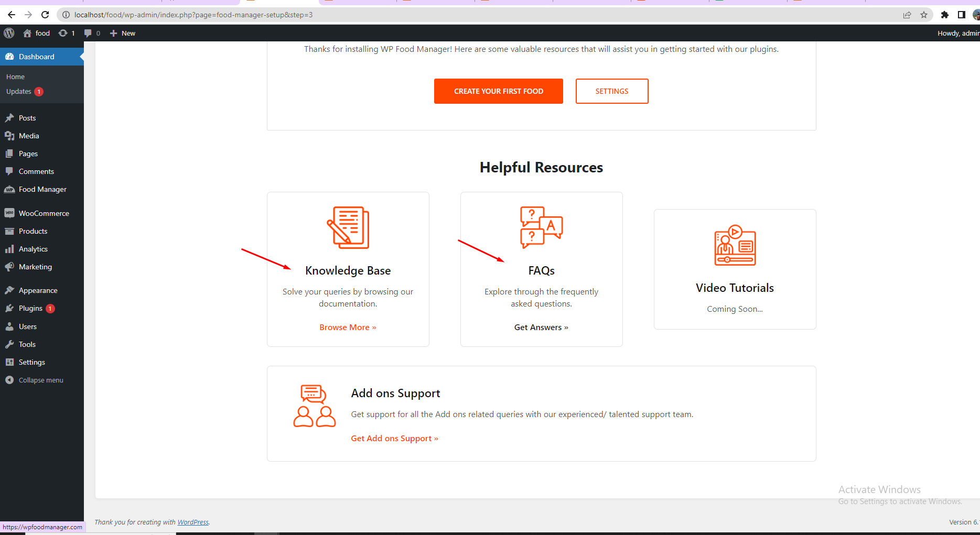Image resolution: width=980 pixels, height=535 pixels.
Task: Select Media in the admin menu
Action: click(42, 136)
